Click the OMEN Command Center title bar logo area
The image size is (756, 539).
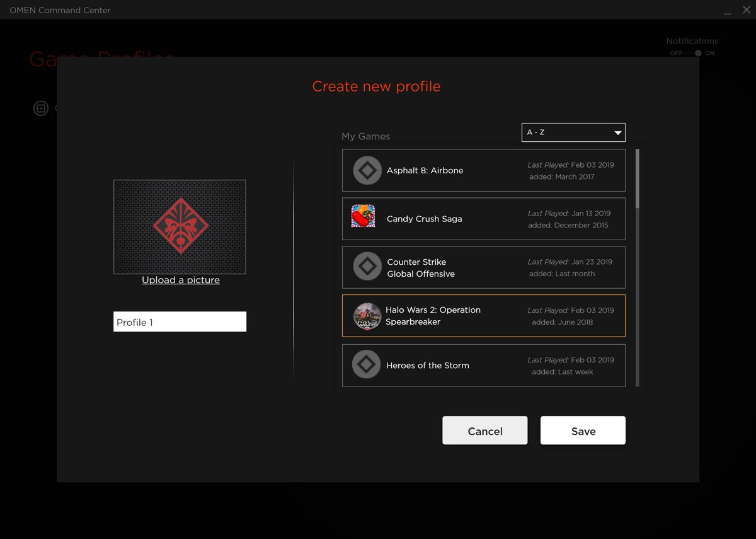click(60, 10)
